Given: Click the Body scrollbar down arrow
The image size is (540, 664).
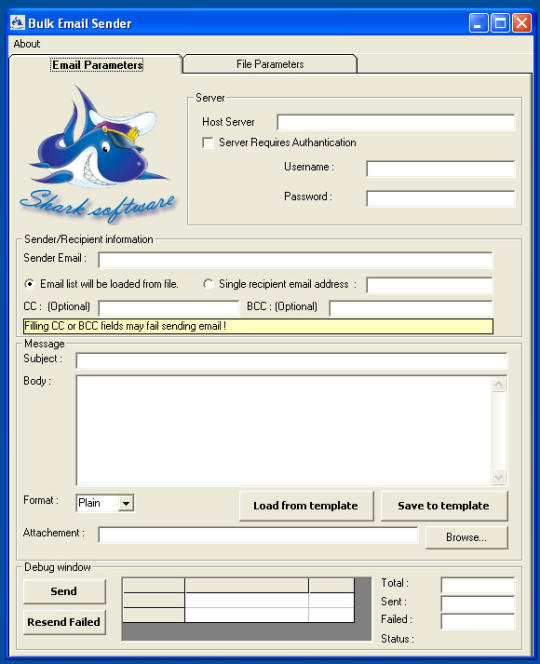Looking at the screenshot, I should click(498, 477).
